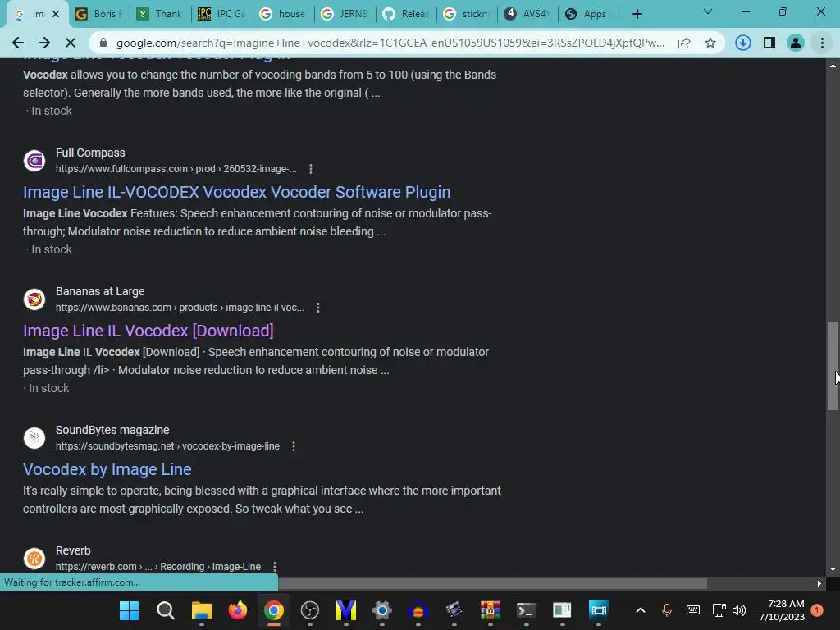Show hidden system tray icons
Image resolution: width=840 pixels, height=630 pixels.
pyautogui.click(x=640, y=610)
